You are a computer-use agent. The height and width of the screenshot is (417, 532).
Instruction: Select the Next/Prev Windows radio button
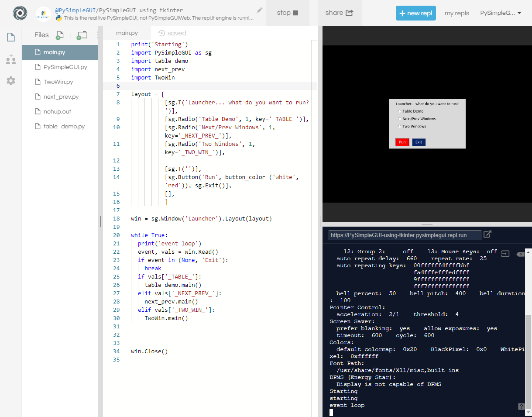coord(399,119)
